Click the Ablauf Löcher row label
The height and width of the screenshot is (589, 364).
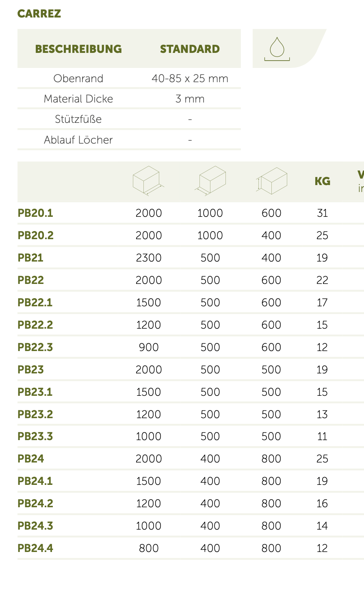78,140
